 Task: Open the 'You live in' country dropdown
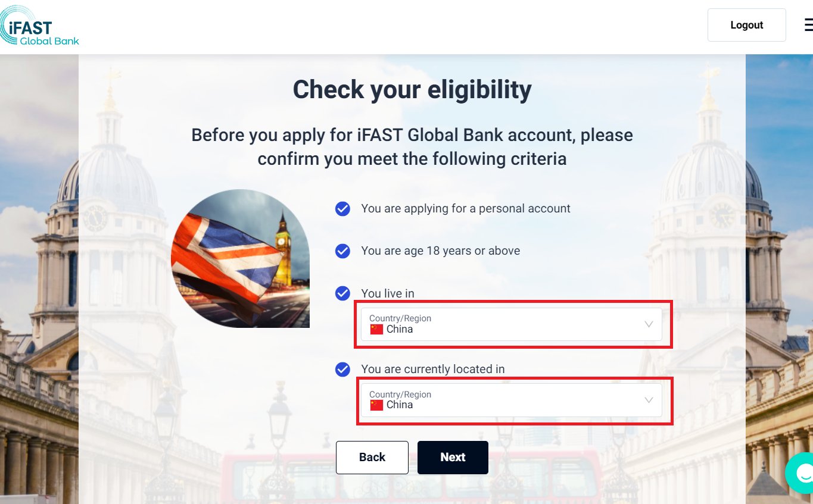[x=511, y=324]
